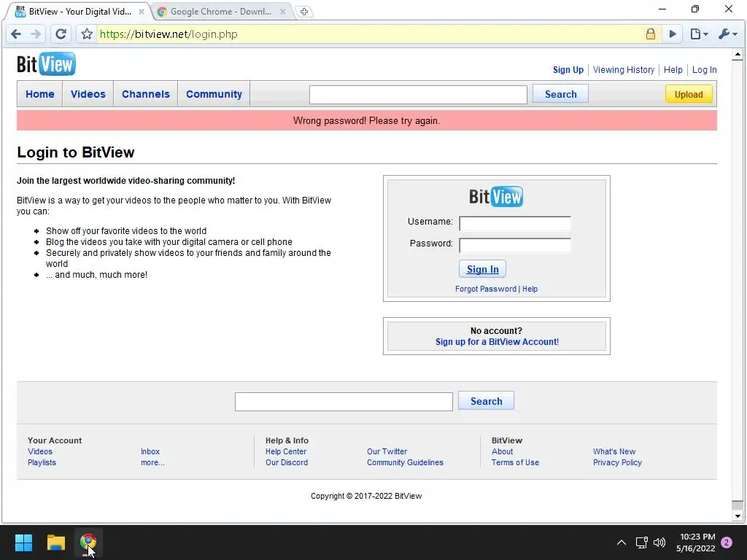This screenshot has height=560, width=747.
Task: Open the notification badge showing 2
Action: pos(727,542)
